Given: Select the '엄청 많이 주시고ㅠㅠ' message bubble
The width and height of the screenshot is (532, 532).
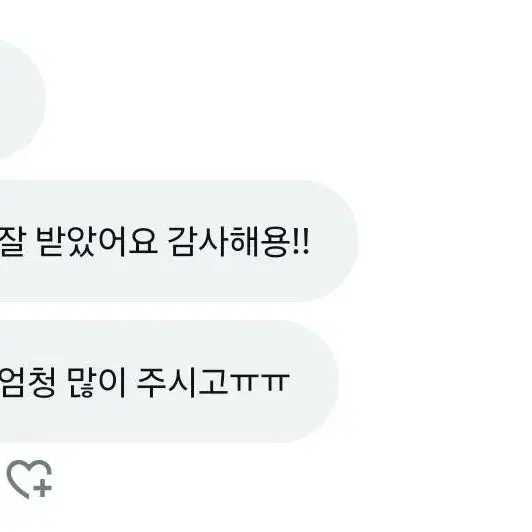Looking at the screenshot, I should [x=169, y=381].
